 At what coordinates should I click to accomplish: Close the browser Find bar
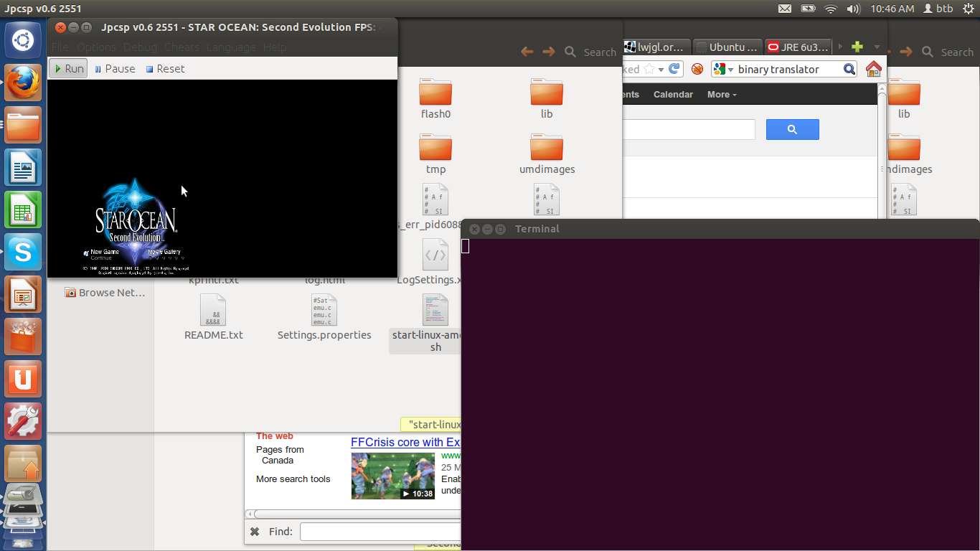coord(255,532)
